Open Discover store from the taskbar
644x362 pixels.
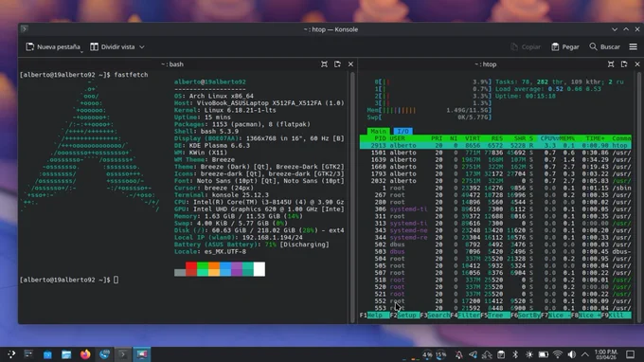[47, 354]
